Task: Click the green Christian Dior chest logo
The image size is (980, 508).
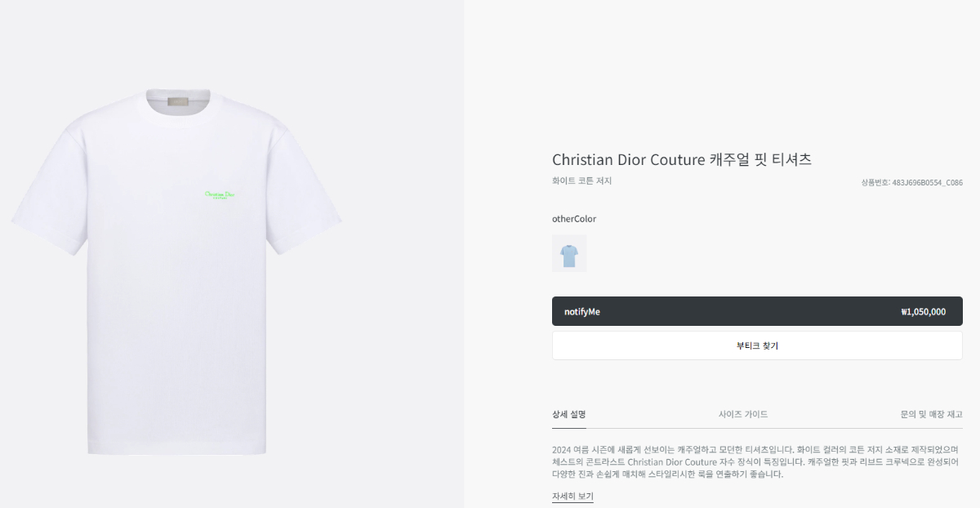Action: pyautogui.click(x=220, y=195)
